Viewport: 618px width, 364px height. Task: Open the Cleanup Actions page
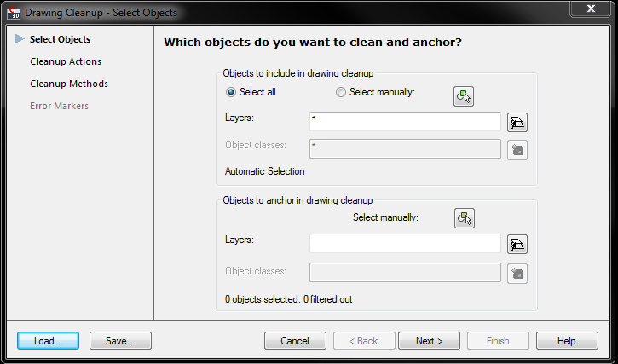tap(65, 61)
